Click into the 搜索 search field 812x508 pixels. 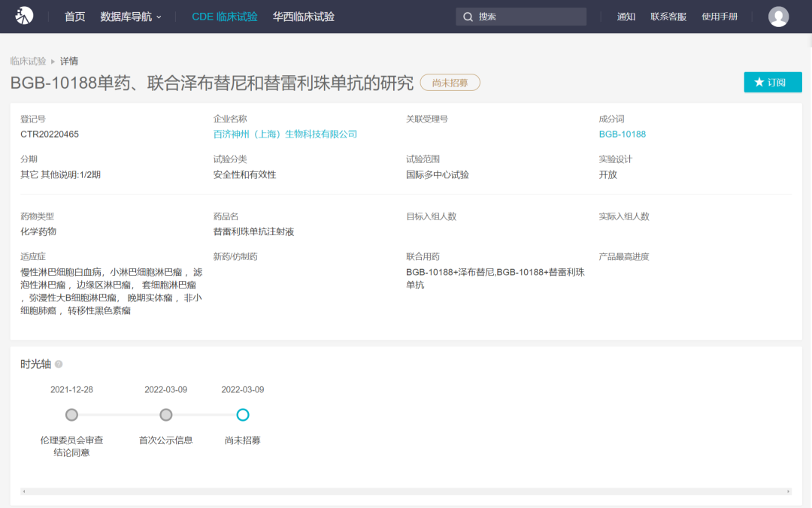pyautogui.click(x=521, y=17)
